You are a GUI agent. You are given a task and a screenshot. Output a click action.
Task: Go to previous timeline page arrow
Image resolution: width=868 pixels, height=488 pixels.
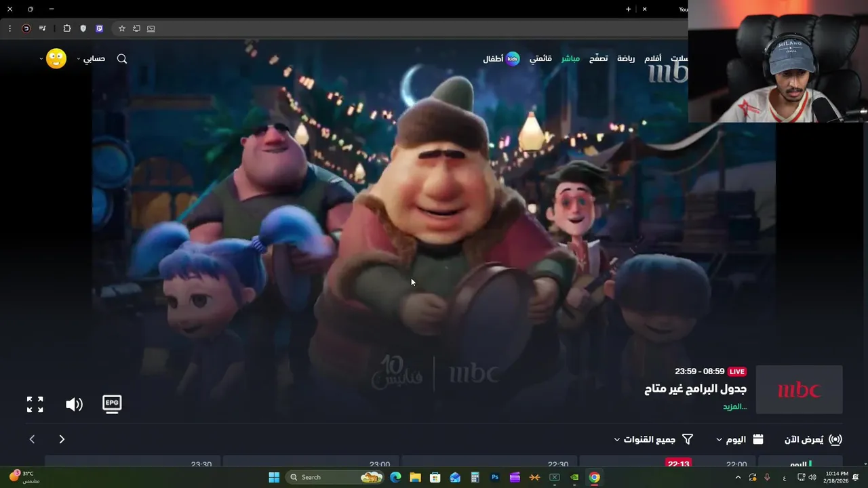pyautogui.click(x=32, y=439)
